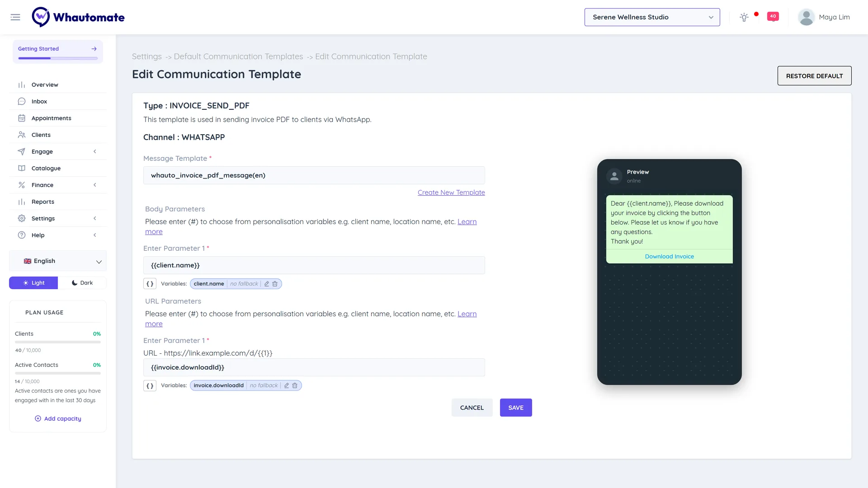The image size is (868, 488).
Task: Go to Inbox in sidebar
Action: 58,102
